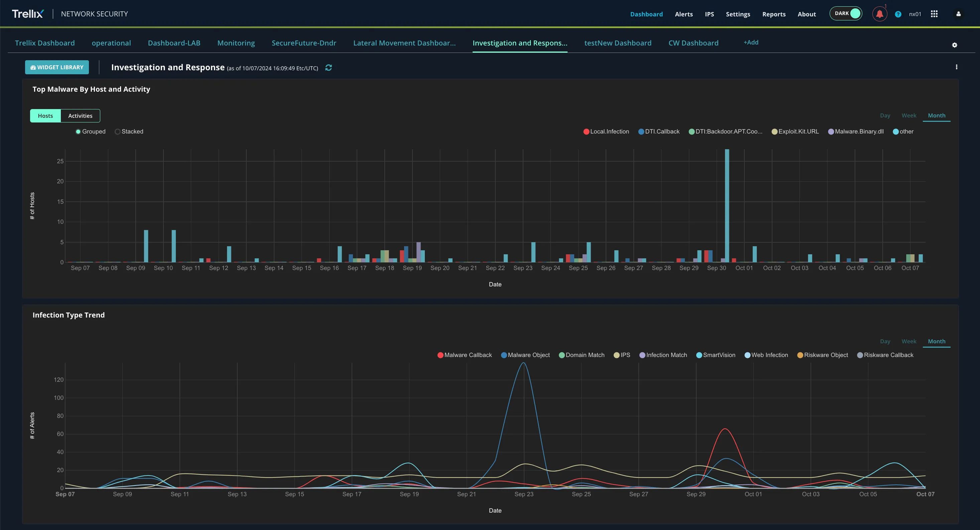Click +Add to create a new dashboard
Viewport: 980px width, 530px height.
click(751, 42)
